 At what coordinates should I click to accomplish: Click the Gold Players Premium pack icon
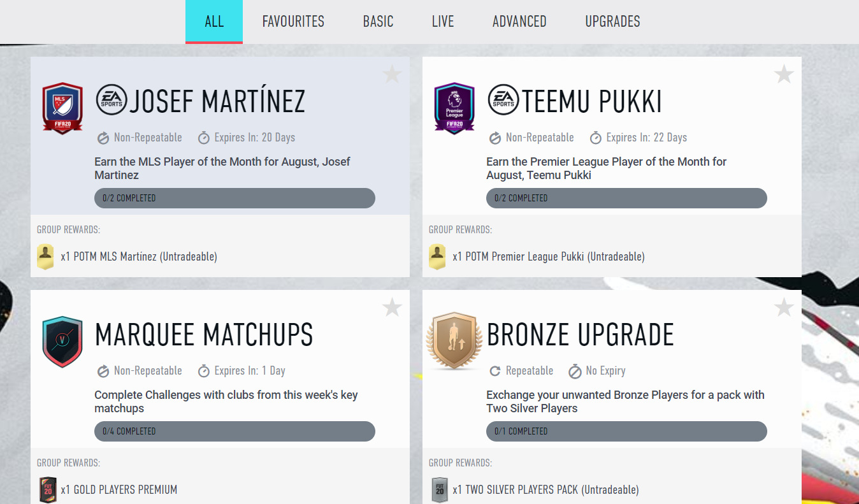pos(48,490)
